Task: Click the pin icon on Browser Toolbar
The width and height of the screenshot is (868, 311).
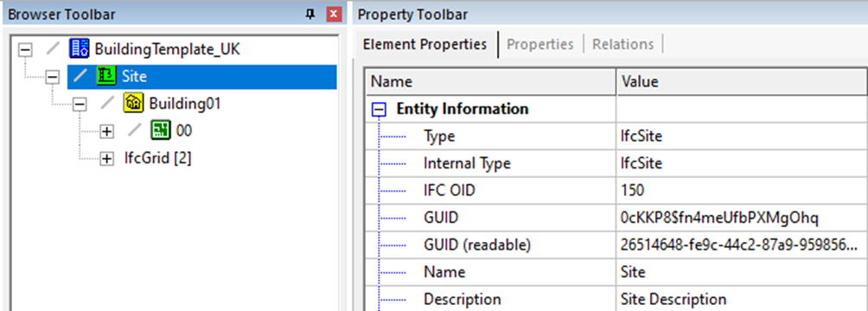Action: point(310,15)
